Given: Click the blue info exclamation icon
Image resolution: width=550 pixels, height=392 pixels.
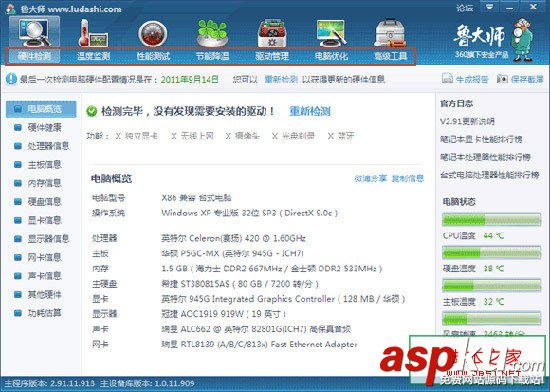Looking at the screenshot, I should (11, 79).
